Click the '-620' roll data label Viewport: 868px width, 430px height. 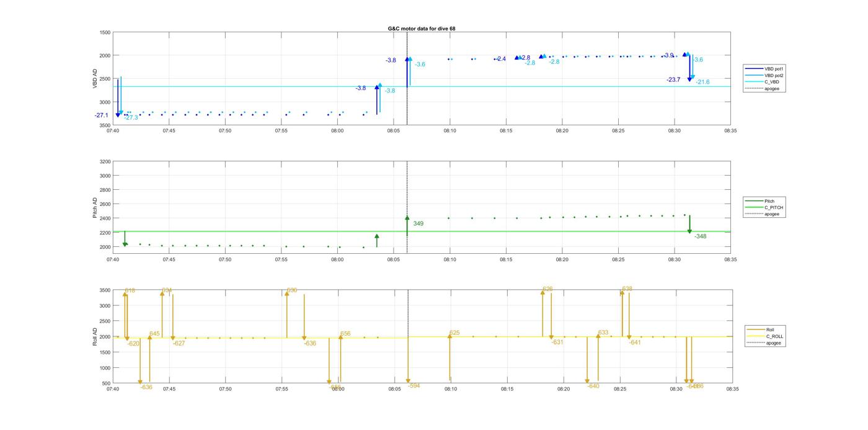coord(133,343)
